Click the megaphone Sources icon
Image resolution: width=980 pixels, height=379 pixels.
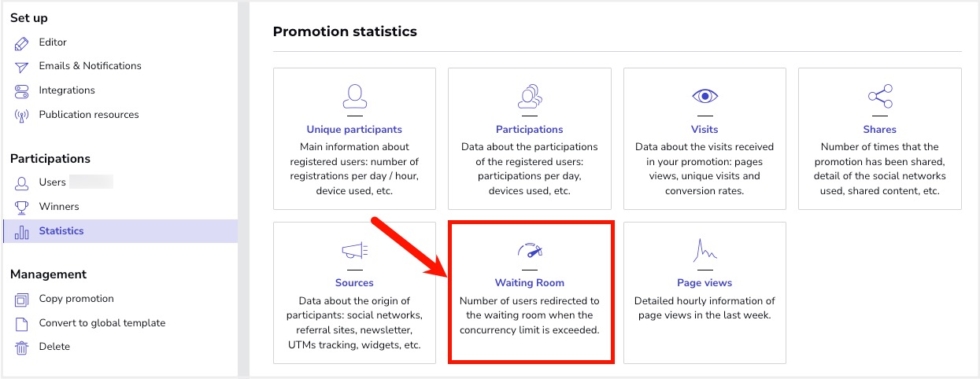tap(354, 251)
